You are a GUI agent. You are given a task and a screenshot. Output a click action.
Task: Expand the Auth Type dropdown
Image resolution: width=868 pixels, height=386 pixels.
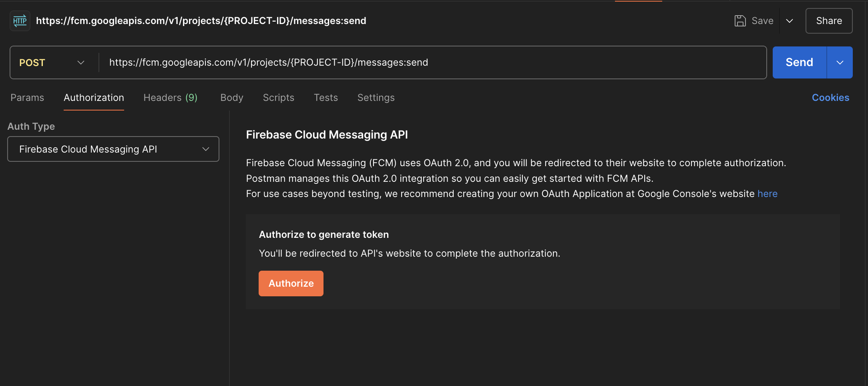[x=113, y=149]
